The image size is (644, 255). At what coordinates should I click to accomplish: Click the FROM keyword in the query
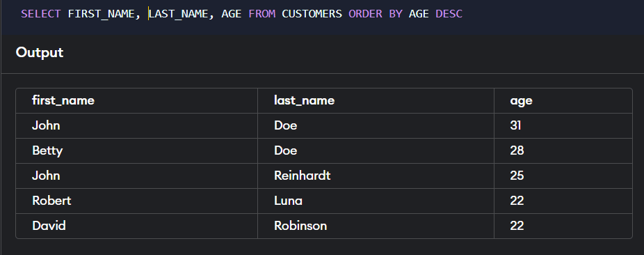(261, 13)
